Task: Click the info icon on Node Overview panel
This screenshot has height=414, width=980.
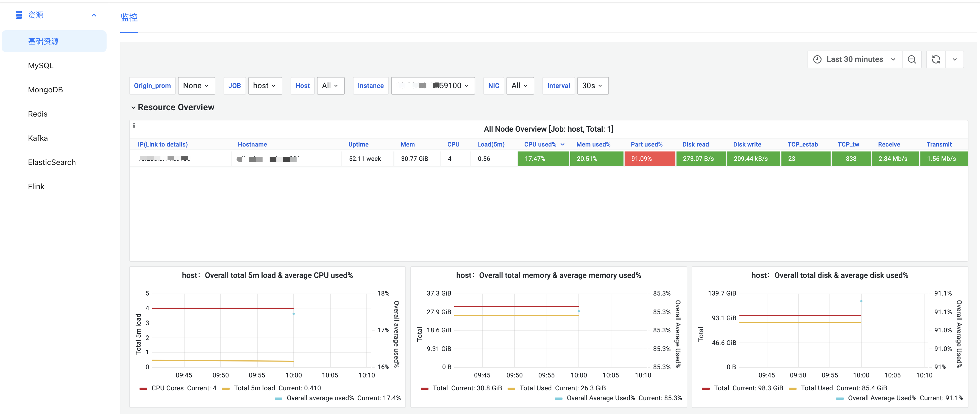Action: pyautogui.click(x=134, y=125)
